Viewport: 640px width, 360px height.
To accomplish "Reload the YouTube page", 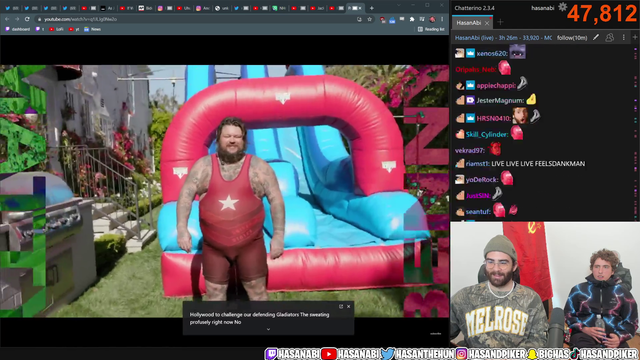I will [27, 19].
